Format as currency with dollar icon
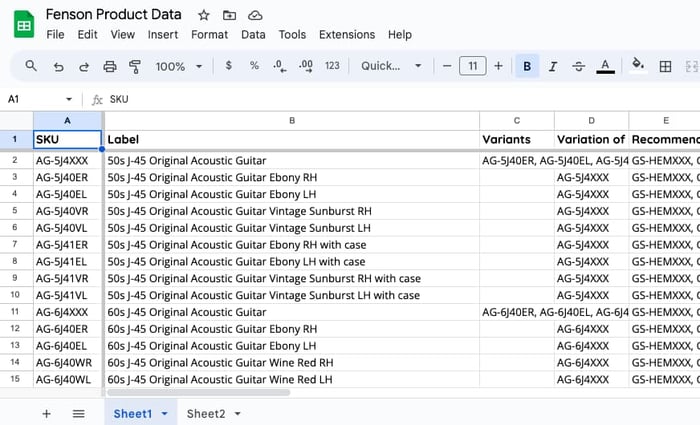 228,66
